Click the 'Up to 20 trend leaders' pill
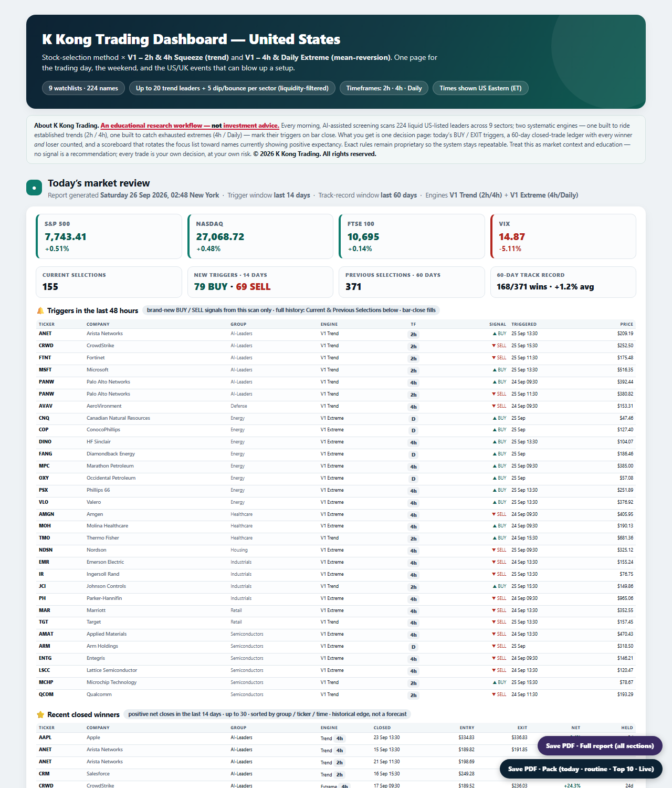672x788 pixels. [x=232, y=88]
